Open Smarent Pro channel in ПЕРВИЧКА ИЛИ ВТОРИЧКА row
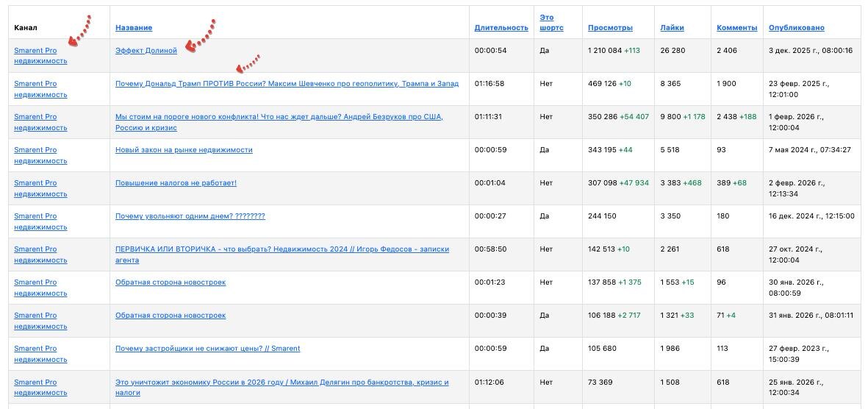This screenshot has width=868, height=409. [x=40, y=255]
